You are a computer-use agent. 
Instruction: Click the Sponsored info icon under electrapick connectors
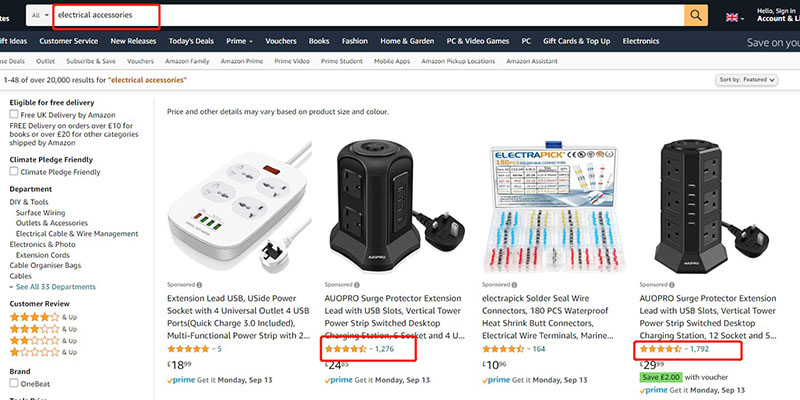point(514,285)
